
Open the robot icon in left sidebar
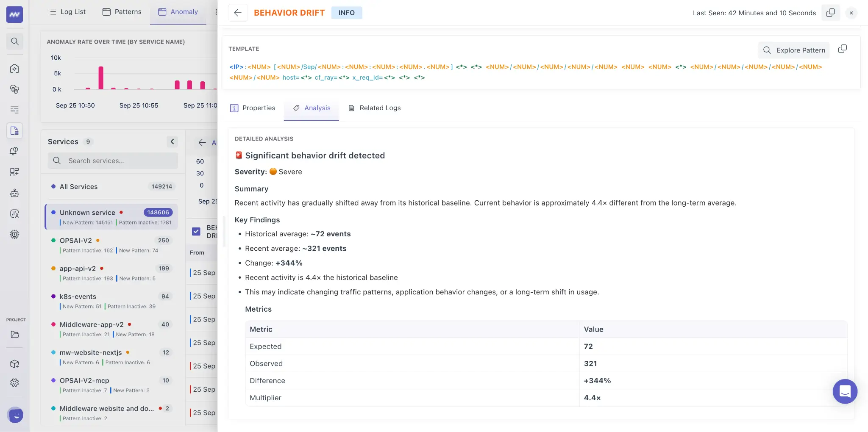tap(14, 193)
